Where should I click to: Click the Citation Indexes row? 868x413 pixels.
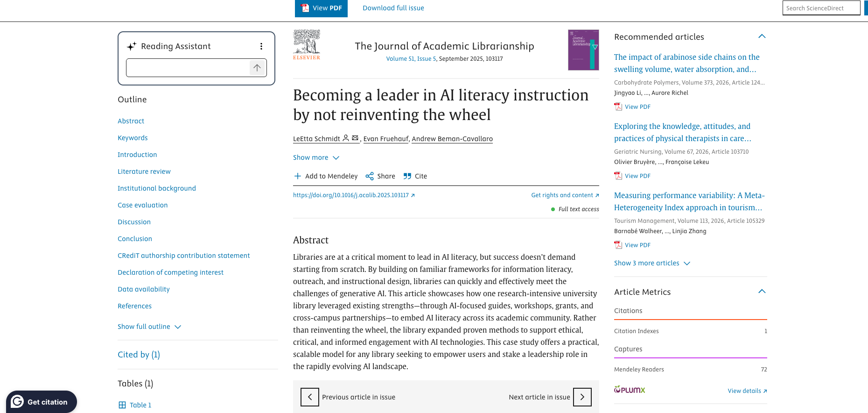point(691,331)
